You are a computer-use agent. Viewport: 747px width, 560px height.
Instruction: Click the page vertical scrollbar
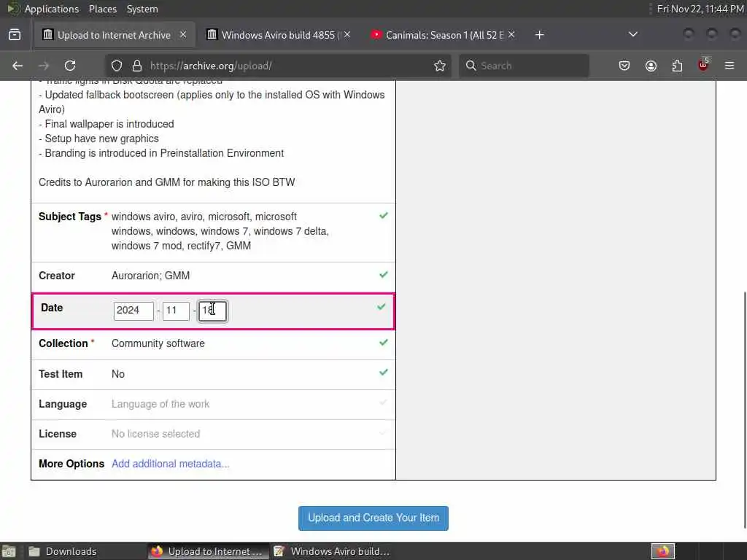743,410
